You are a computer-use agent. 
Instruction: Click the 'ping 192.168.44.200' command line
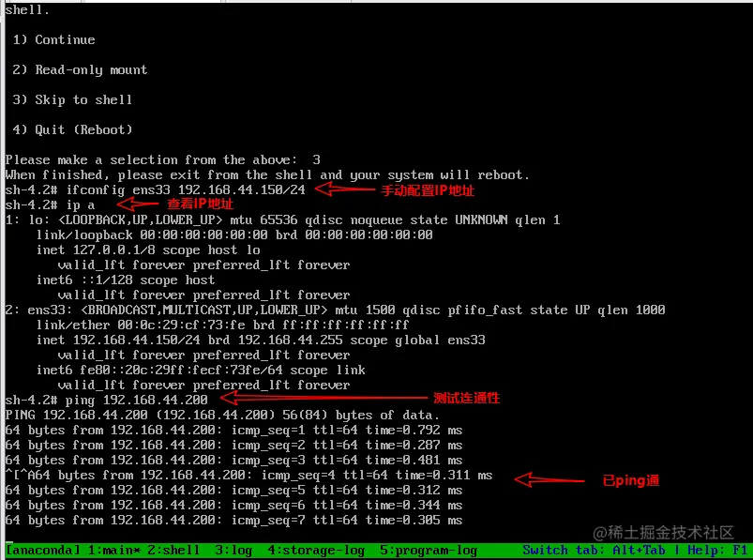107,401
